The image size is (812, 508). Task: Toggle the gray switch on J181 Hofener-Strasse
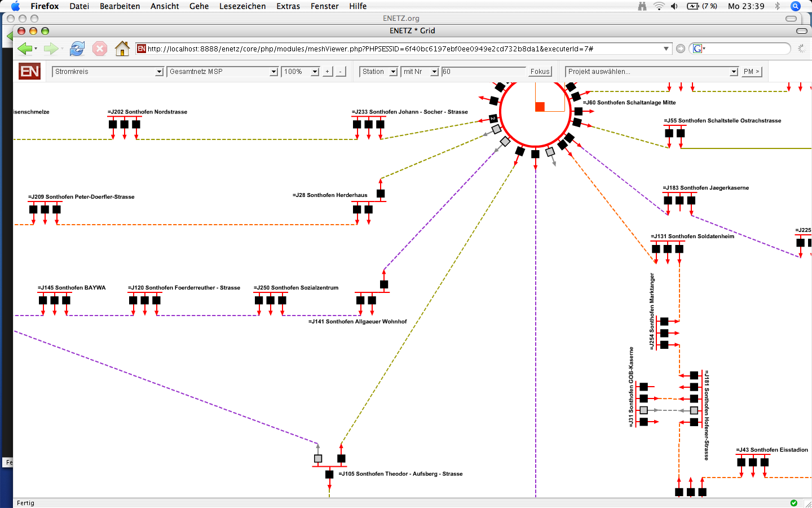click(694, 410)
